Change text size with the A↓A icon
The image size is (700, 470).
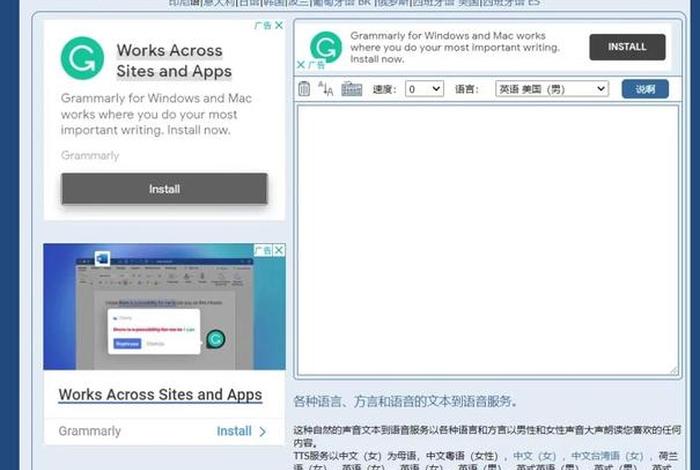(x=326, y=89)
